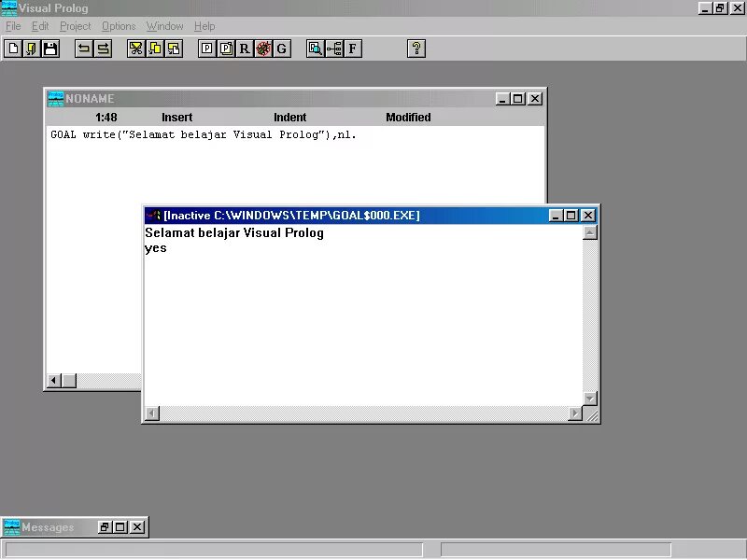747x560 pixels.
Task: Click the Save floppy disk icon
Action: coord(50,49)
